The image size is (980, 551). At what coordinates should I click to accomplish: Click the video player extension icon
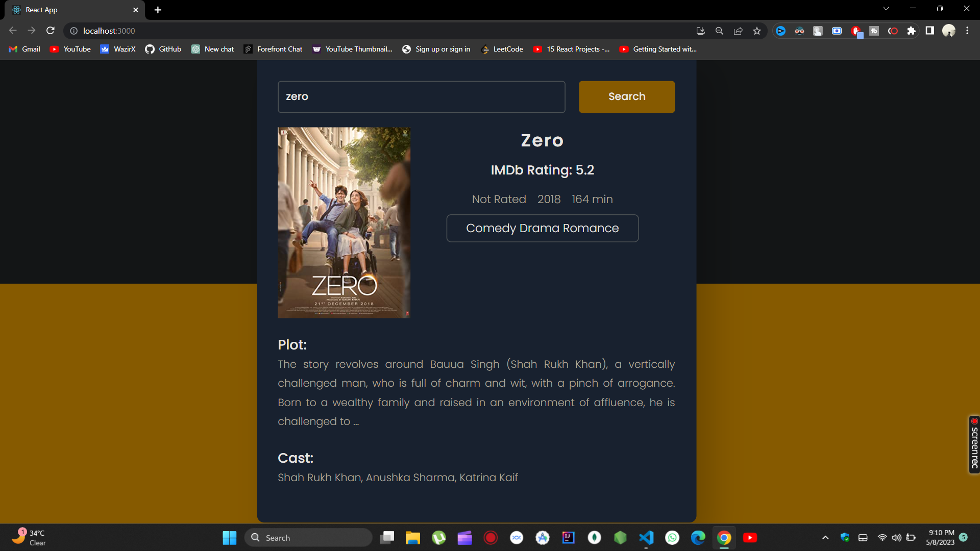(781, 31)
